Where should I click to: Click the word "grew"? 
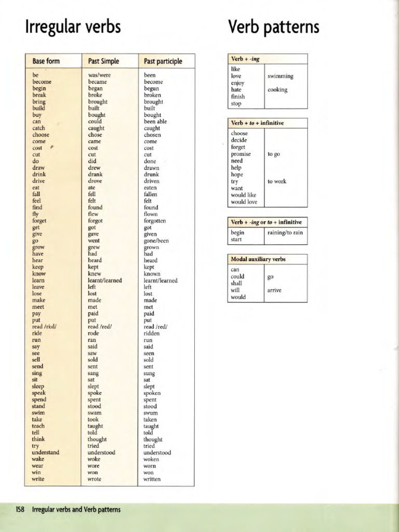pos(94,247)
